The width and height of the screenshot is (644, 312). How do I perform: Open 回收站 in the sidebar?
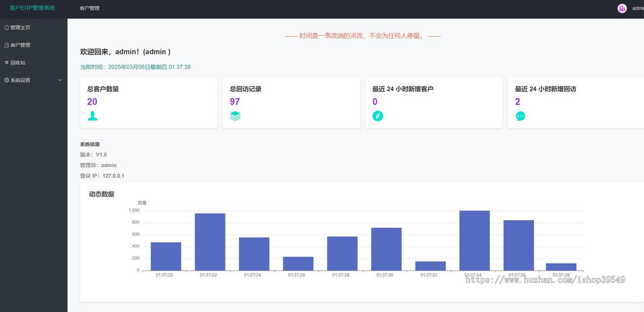coord(34,63)
